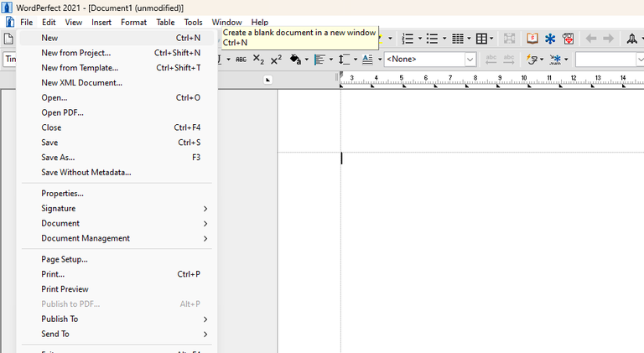Viewport: 644px width, 353px height.
Task: Choose New from Template...
Action: [x=117, y=68]
